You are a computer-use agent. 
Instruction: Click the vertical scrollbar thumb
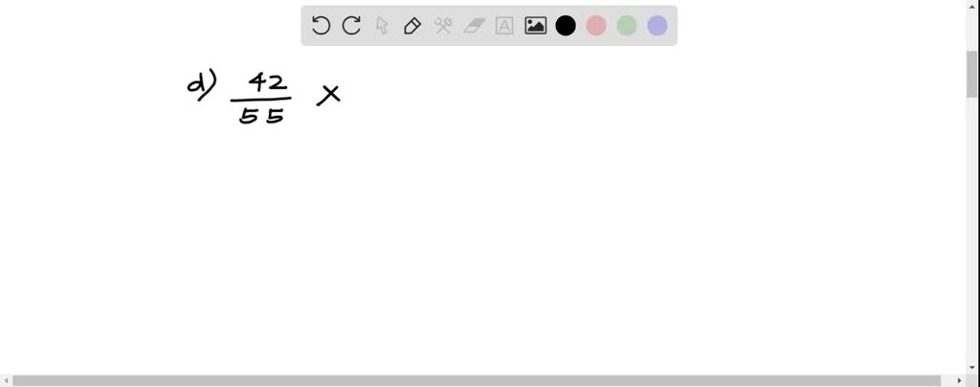972,75
